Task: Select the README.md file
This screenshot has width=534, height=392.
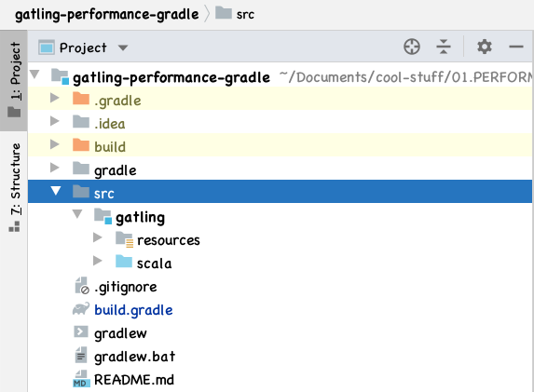Action: click(x=134, y=379)
